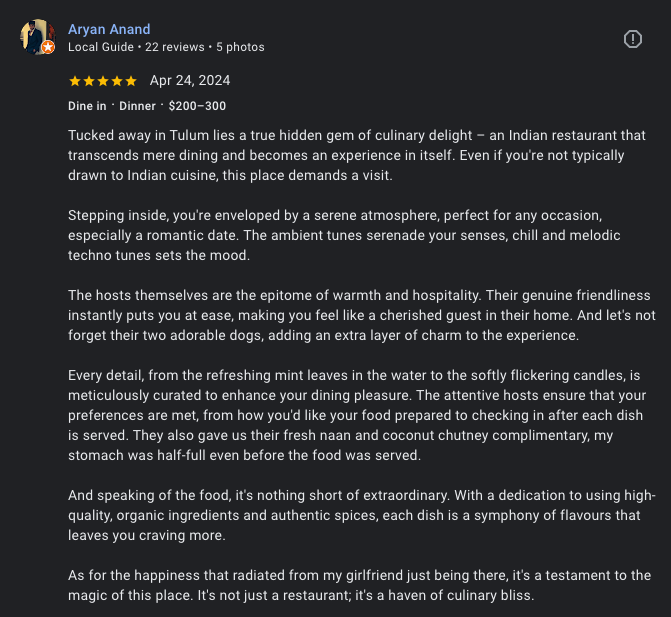Click the paragraph beginning 'Stepping inside'
Screen dimensions: 671x617
coord(357,236)
